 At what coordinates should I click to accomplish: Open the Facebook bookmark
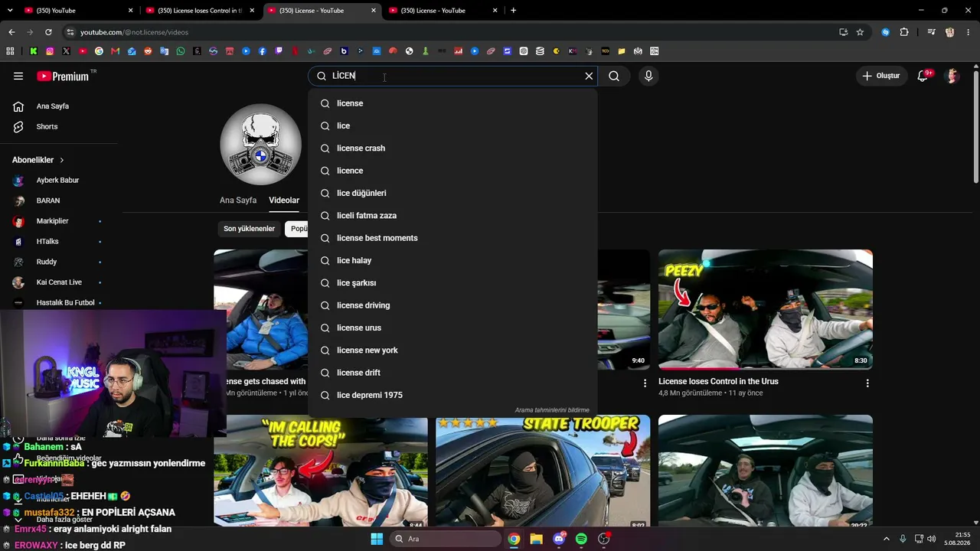(263, 51)
